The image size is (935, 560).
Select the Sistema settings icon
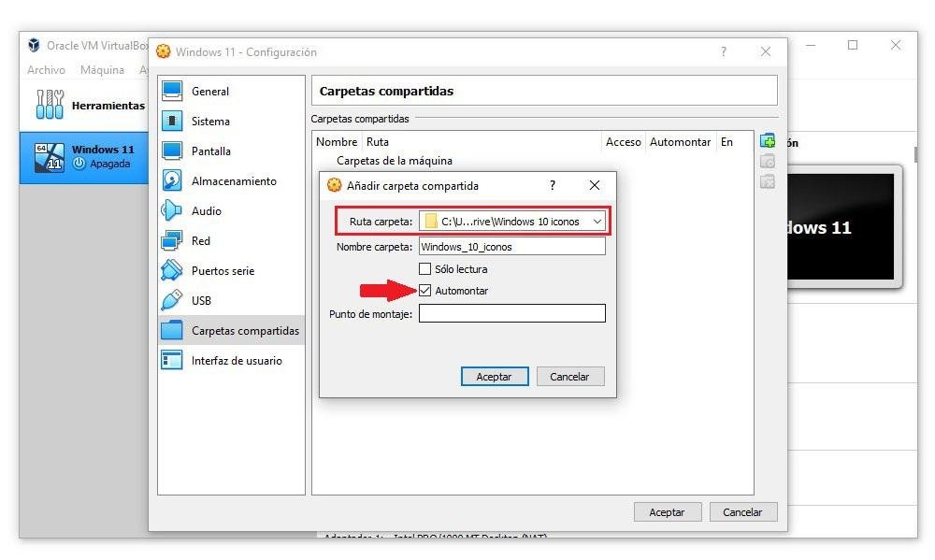point(172,121)
